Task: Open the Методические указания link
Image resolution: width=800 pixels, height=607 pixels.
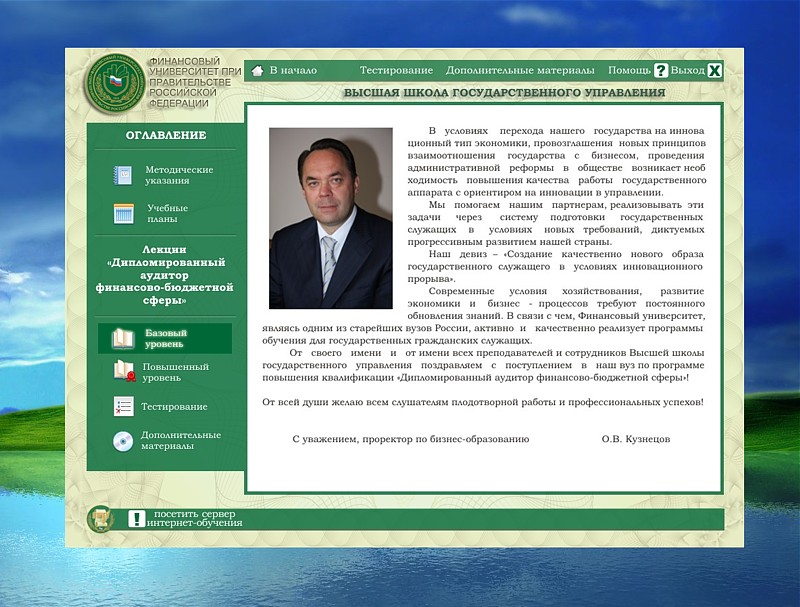Action: [179, 175]
